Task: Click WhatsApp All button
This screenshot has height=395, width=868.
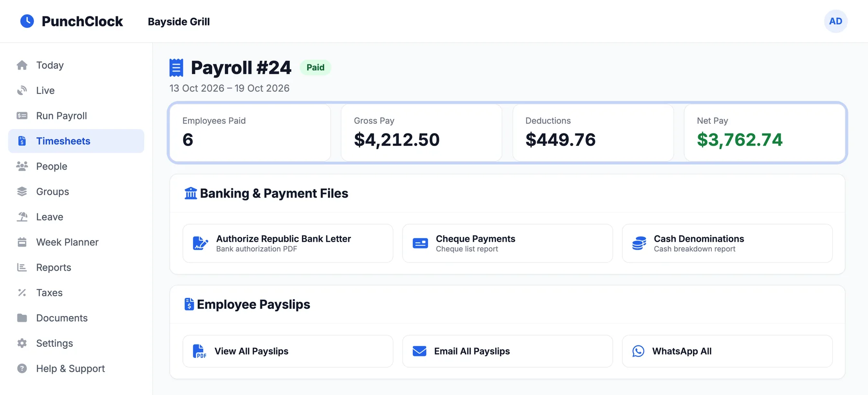Action: click(727, 351)
